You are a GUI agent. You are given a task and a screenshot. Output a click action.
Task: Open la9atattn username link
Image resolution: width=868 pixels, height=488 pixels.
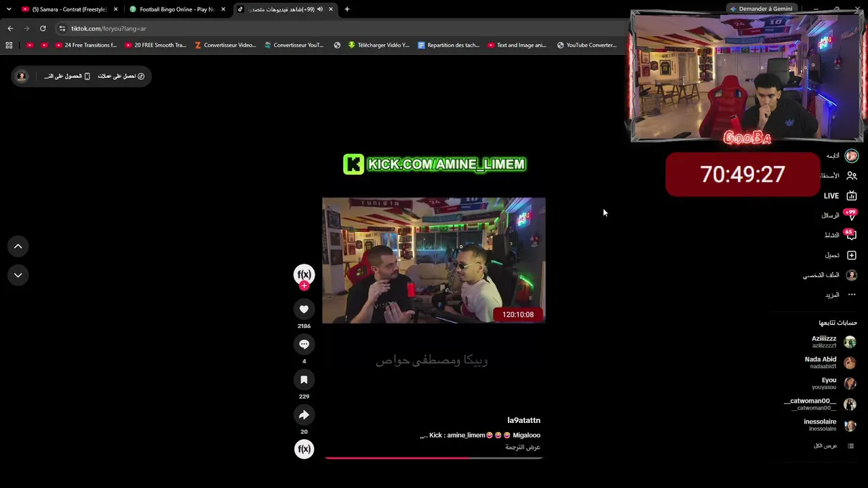(524, 421)
